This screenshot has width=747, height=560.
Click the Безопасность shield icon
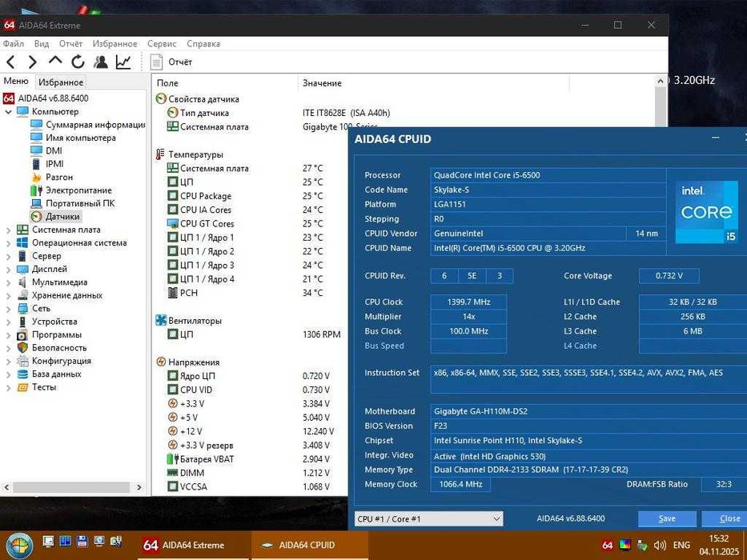pyautogui.click(x=22, y=348)
